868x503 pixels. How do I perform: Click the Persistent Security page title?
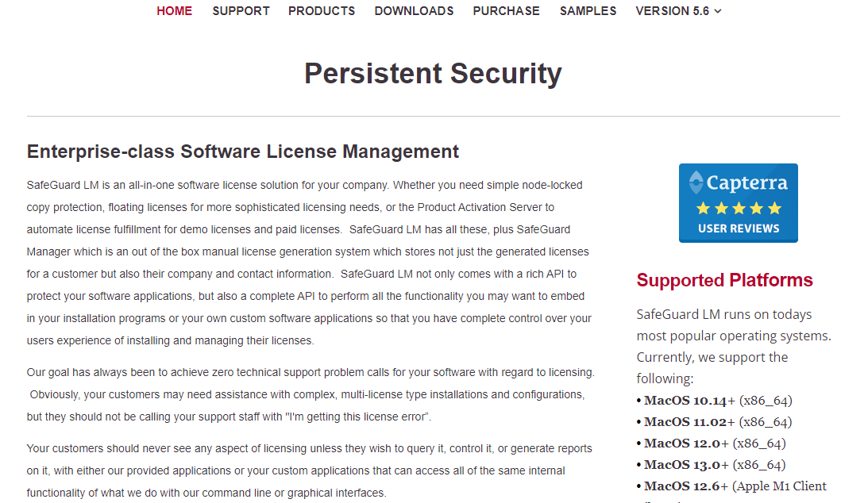(433, 74)
